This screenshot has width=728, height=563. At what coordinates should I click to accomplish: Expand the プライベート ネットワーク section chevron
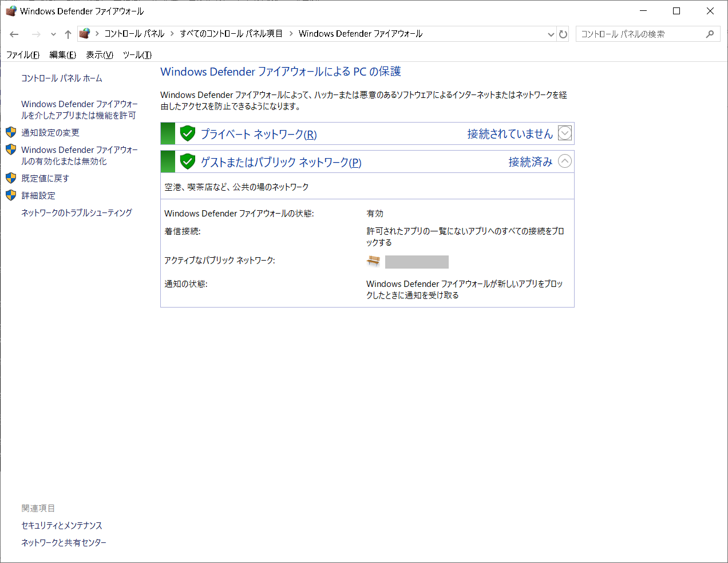[x=565, y=133]
